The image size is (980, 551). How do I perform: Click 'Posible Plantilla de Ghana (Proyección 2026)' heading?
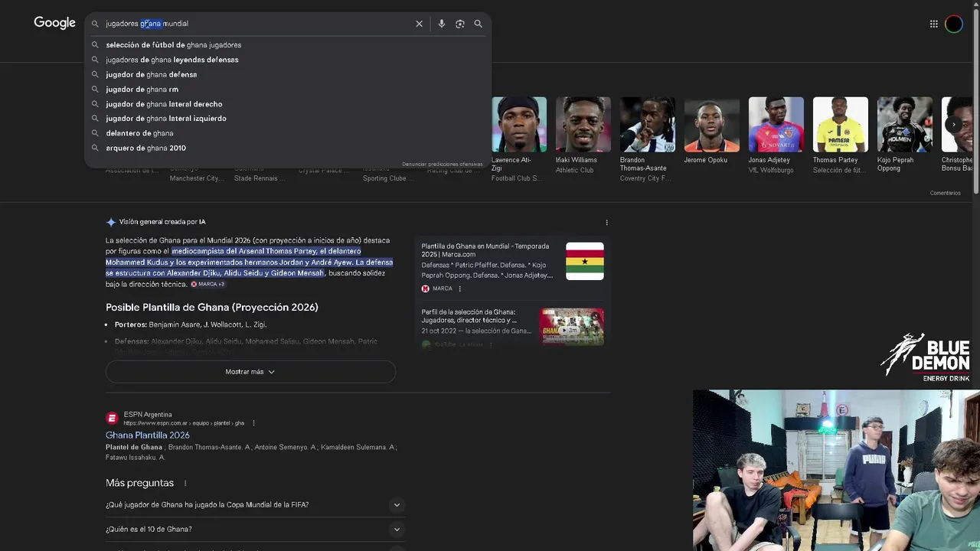[x=212, y=308]
